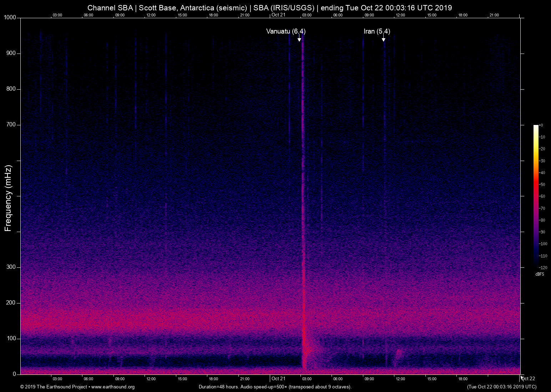
Task: Click the parenthesized Tue Oct 22 timestamp in the footer
Action: [x=501, y=387]
